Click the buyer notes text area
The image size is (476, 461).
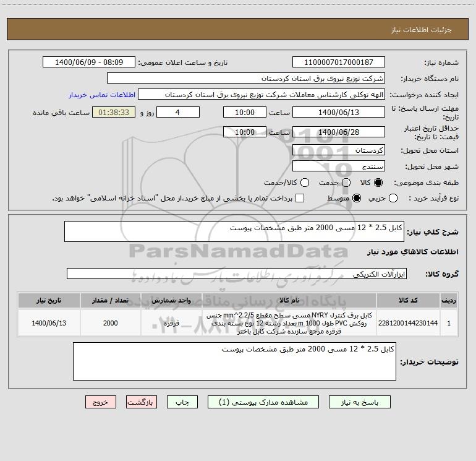[234, 361]
